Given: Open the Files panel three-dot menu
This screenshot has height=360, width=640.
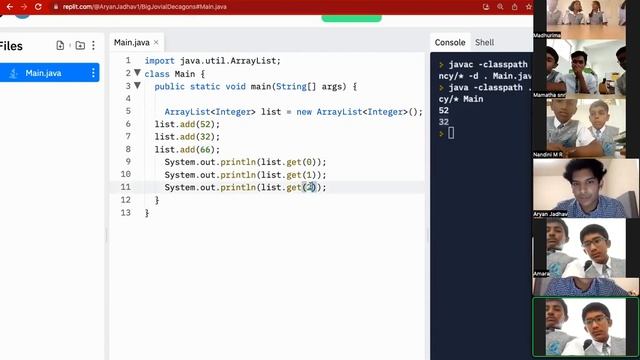Looking at the screenshot, I should pos(93,45).
